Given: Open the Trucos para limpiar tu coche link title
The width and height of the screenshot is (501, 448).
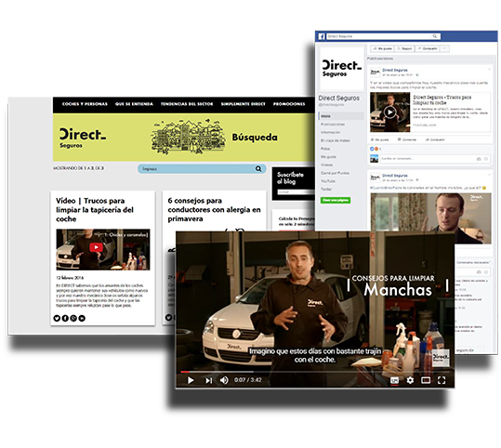Looking at the screenshot, I should [442, 99].
